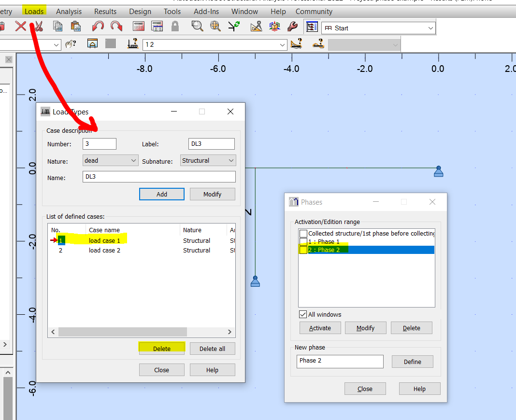Click Add to create load case DL3
Image resolution: width=516 pixels, height=420 pixels.
pos(161,194)
